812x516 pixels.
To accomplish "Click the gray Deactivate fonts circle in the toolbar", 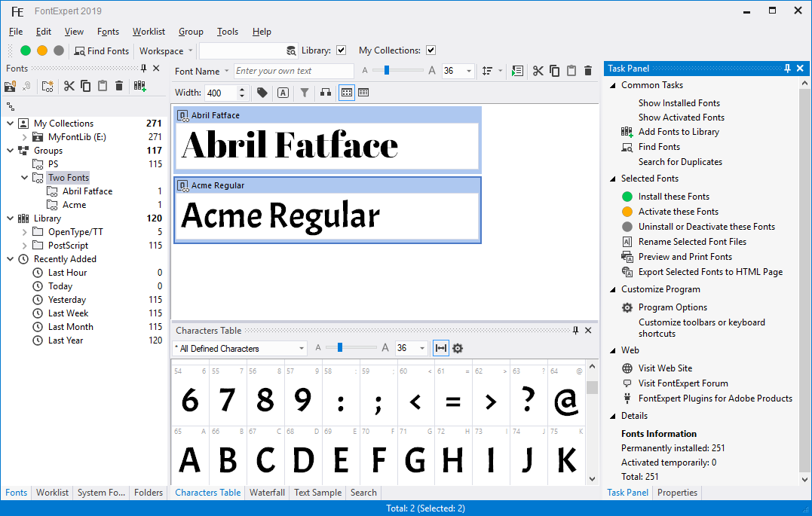I will (x=59, y=50).
